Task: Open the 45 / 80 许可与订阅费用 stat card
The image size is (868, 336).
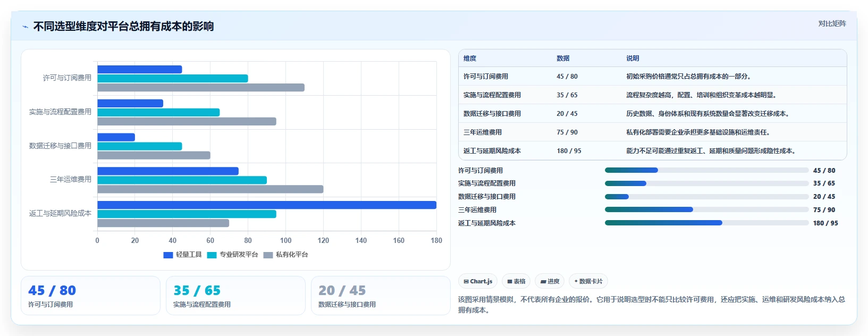Action: click(90, 296)
